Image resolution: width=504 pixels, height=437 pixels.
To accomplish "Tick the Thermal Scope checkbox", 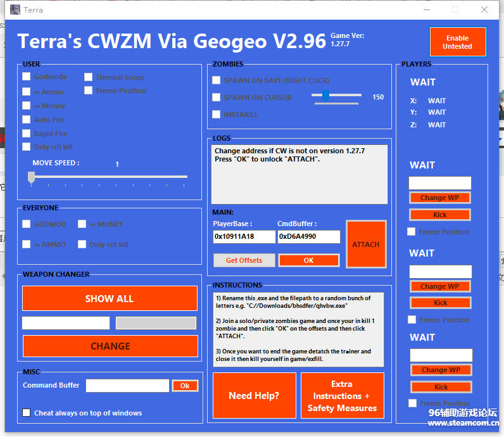I will pos(89,77).
